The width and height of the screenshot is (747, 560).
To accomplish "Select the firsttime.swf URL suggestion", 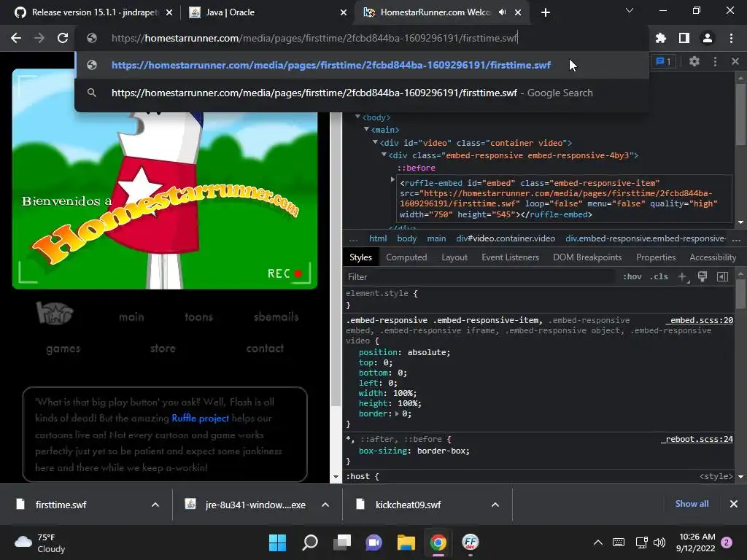I will (x=362, y=65).
